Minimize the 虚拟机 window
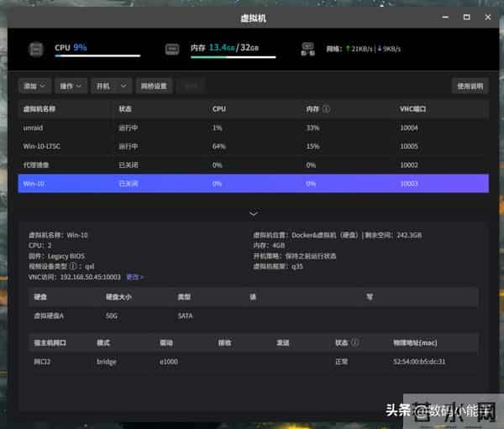This screenshot has width=504, height=429. 445,17
